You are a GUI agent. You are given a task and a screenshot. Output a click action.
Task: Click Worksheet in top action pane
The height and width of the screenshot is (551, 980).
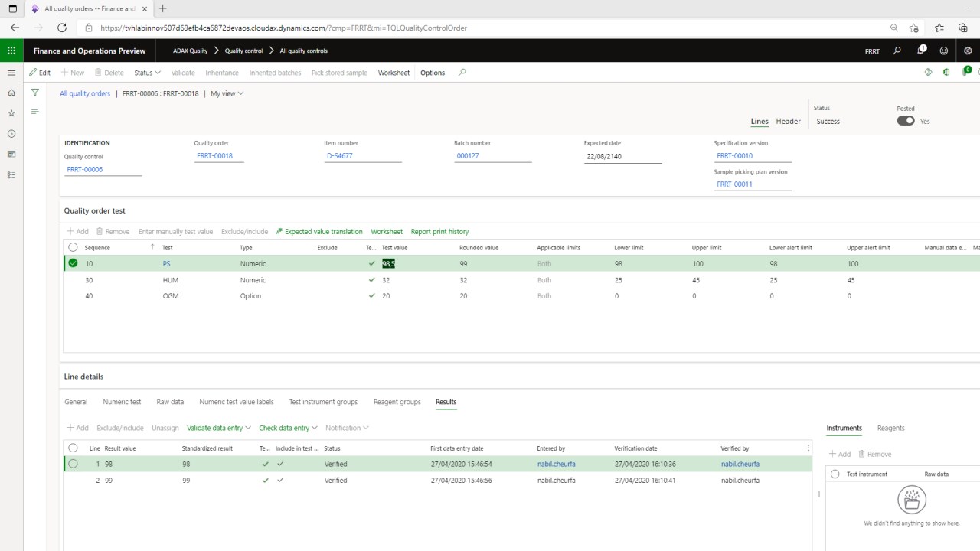click(x=394, y=73)
